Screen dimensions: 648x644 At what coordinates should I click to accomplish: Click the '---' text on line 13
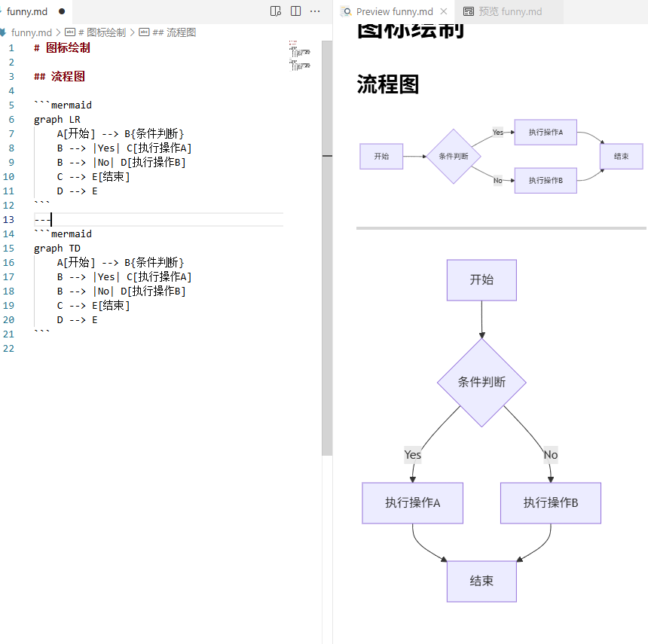tap(42, 220)
